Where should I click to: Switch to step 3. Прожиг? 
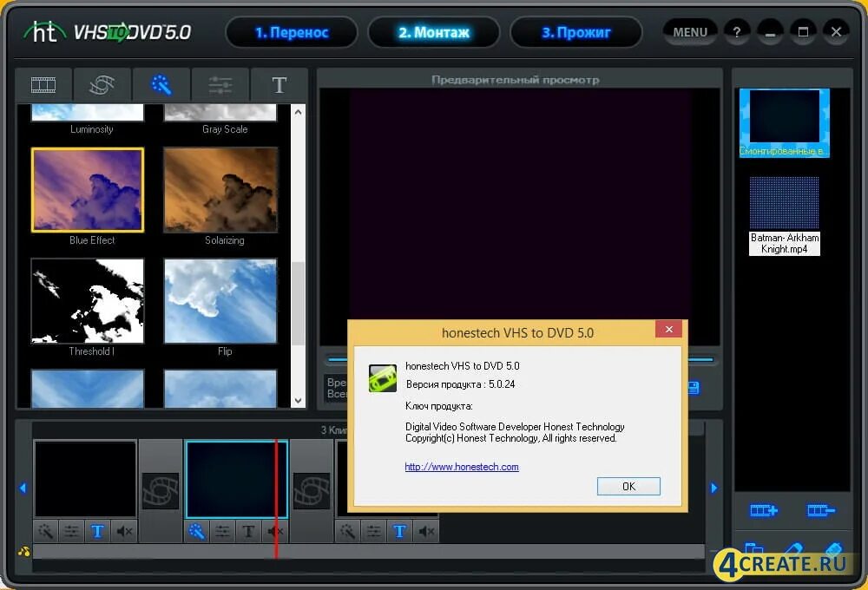(x=576, y=33)
